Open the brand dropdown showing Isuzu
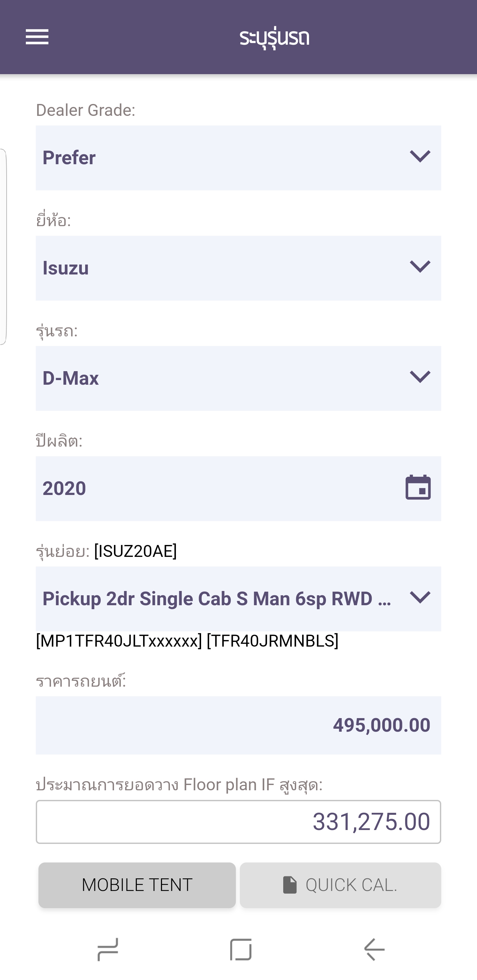Viewport: 477px width, 980px height. [221, 268]
